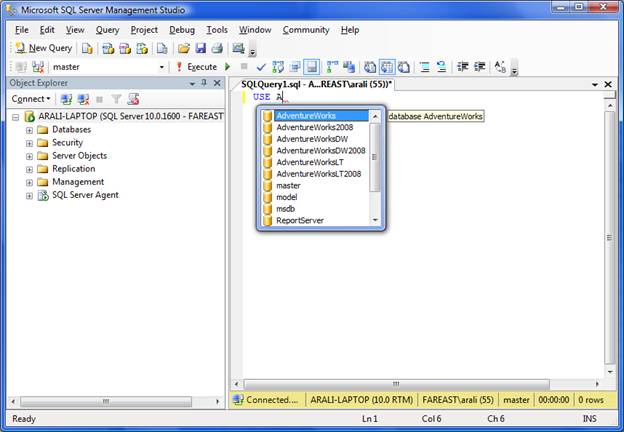This screenshot has width=624, height=432.
Task: Uncomment the selected lines
Action: (441, 67)
